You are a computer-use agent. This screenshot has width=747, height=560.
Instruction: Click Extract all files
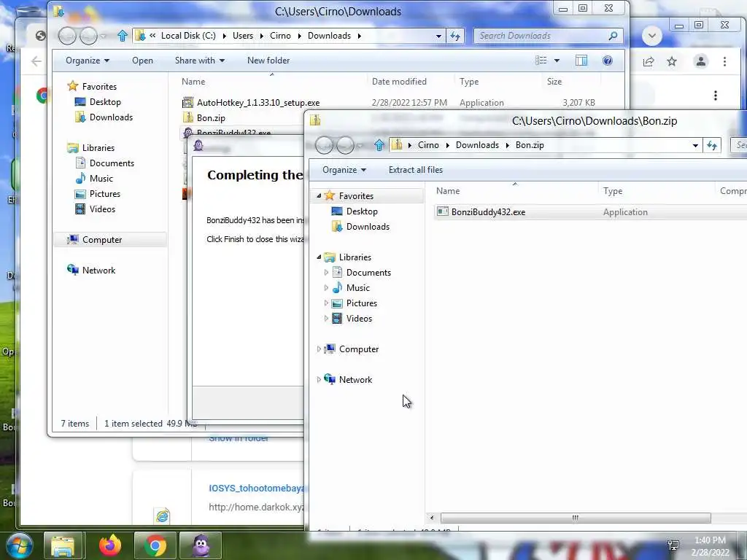(415, 170)
